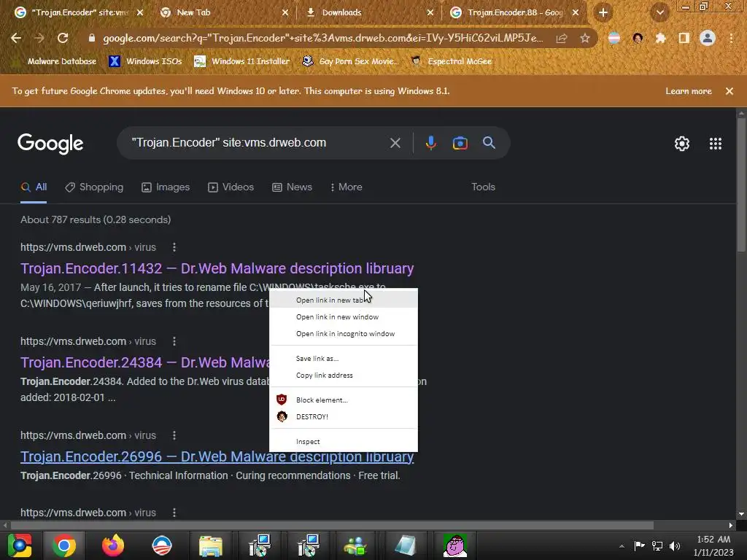This screenshot has height=560, width=747.
Task: Open the Google apps grid
Action: pos(716,144)
